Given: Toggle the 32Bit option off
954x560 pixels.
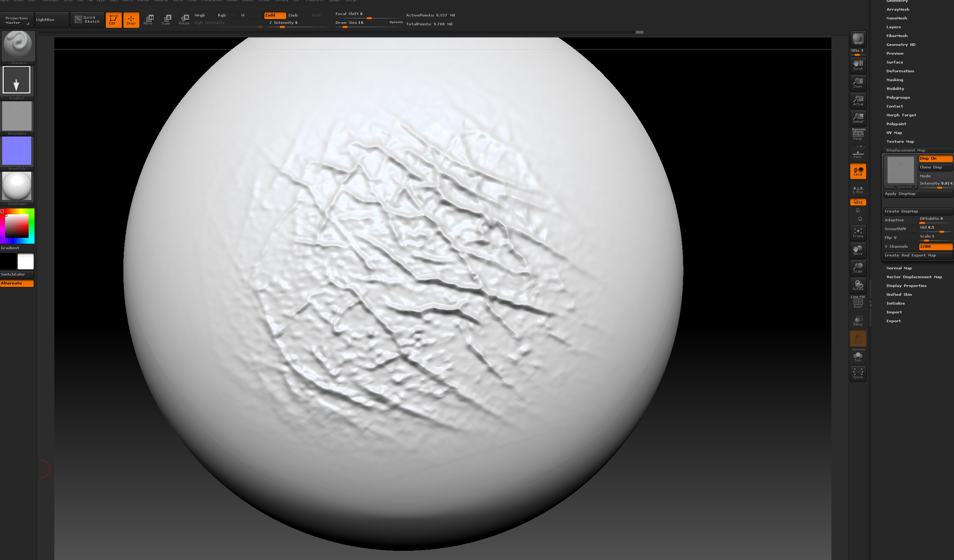Looking at the screenshot, I should [935, 246].
